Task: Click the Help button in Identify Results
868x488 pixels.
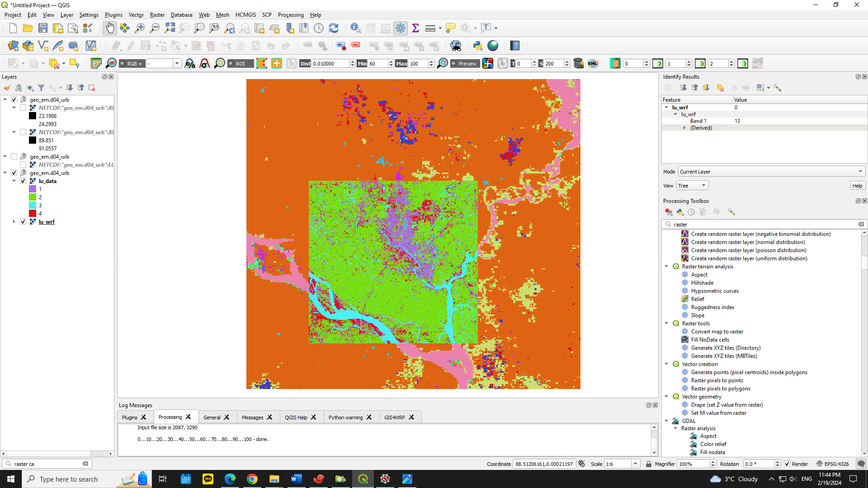Action: (857, 186)
